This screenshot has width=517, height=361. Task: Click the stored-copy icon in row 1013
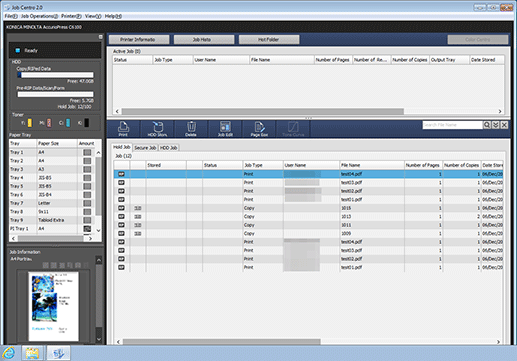click(138, 217)
